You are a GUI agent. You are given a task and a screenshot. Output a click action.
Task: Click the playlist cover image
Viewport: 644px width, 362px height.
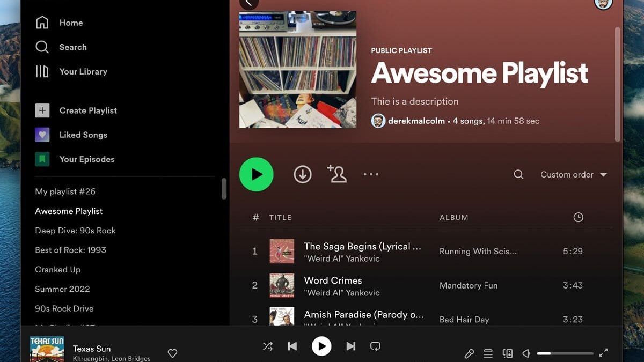[x=298, y=69]
